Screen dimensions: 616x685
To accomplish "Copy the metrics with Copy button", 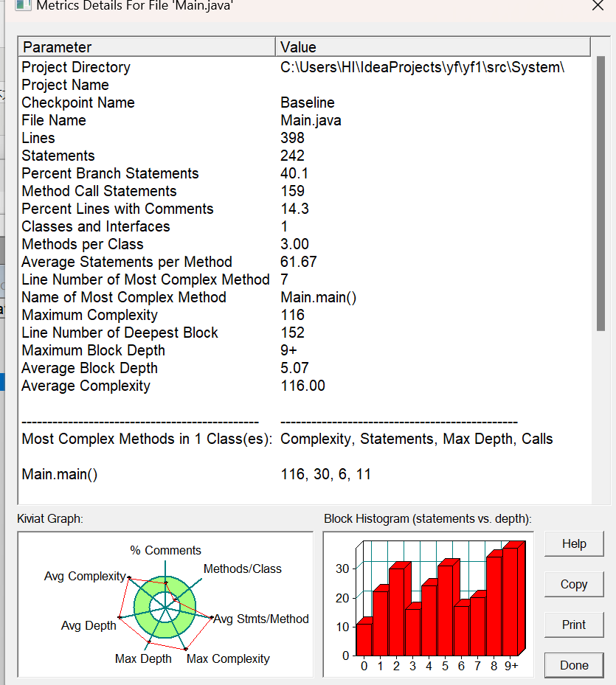I will point(574,584).
